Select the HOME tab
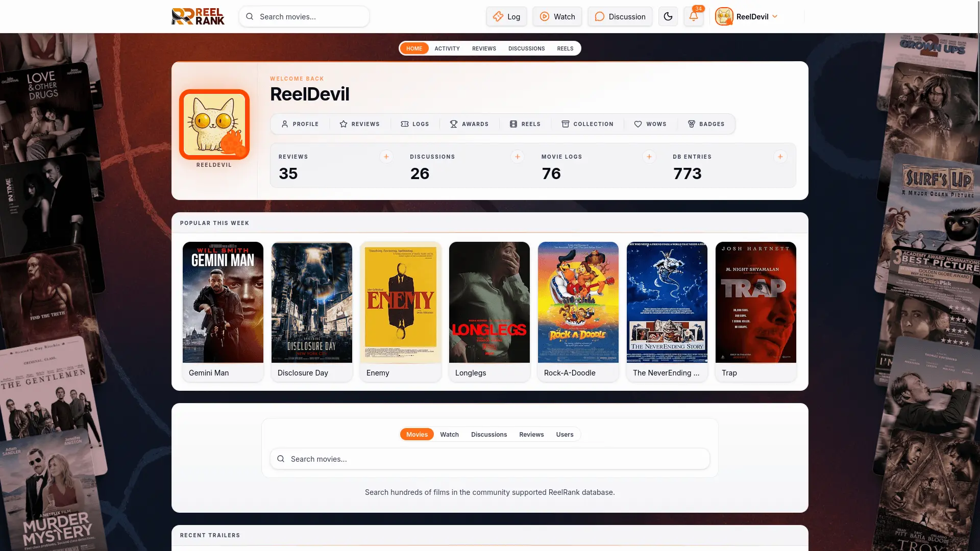980x551 pixels. 414,48
